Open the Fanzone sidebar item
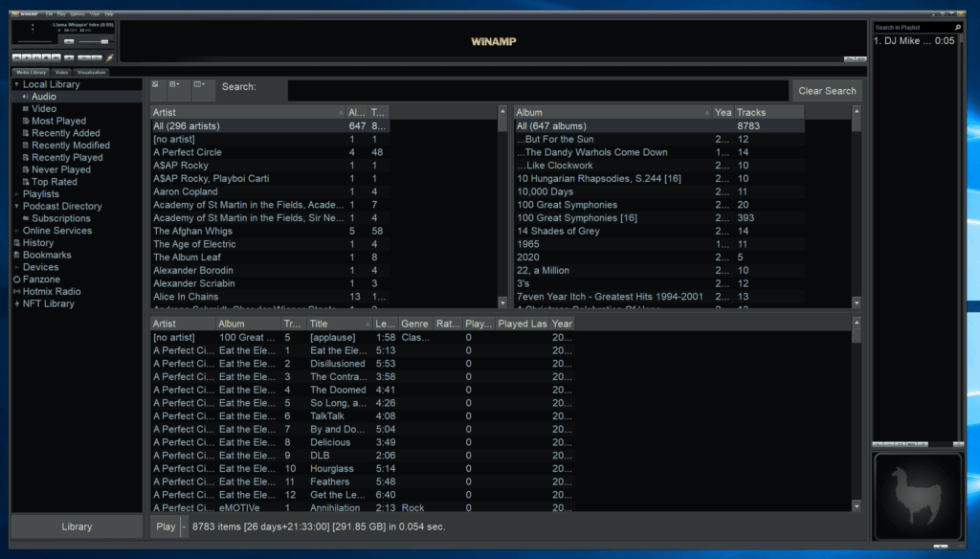980x559 pixels. tap(41, 279)
